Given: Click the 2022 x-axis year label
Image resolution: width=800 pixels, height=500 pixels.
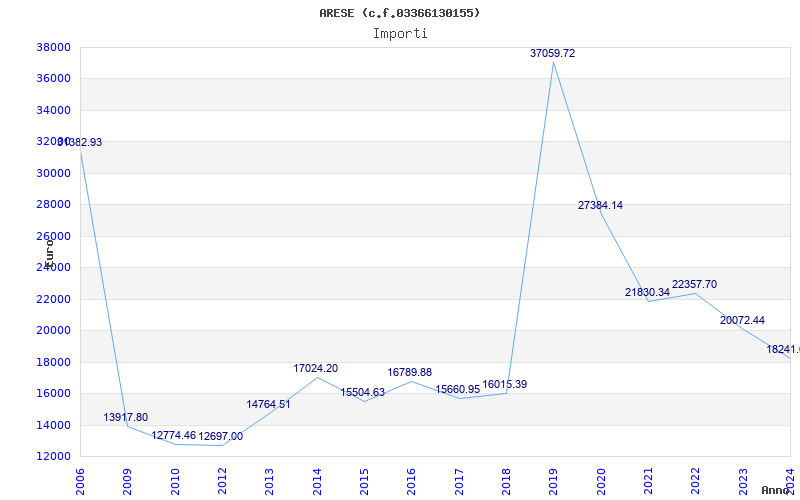Looking at the screenshot, I should [x=696, y=482].
